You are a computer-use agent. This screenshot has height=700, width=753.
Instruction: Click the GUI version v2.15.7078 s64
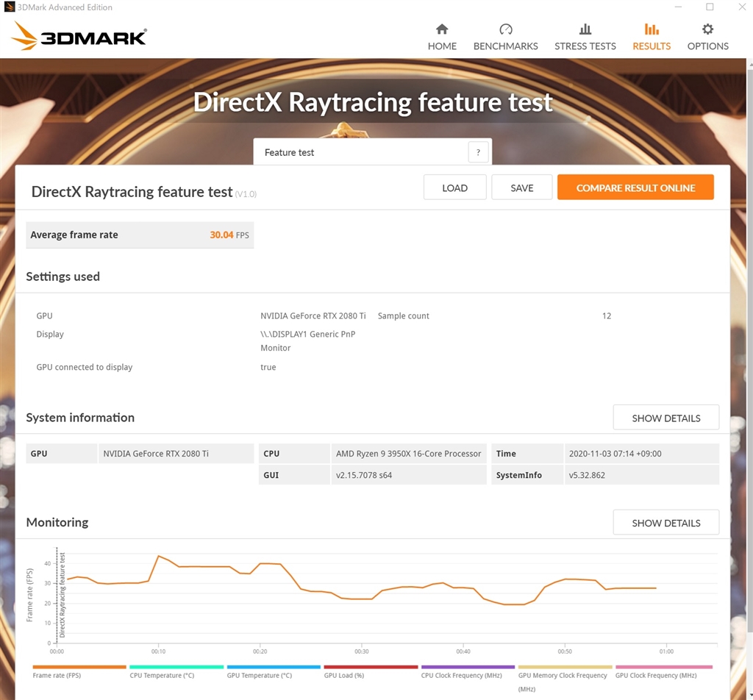(x=364, y=475)
